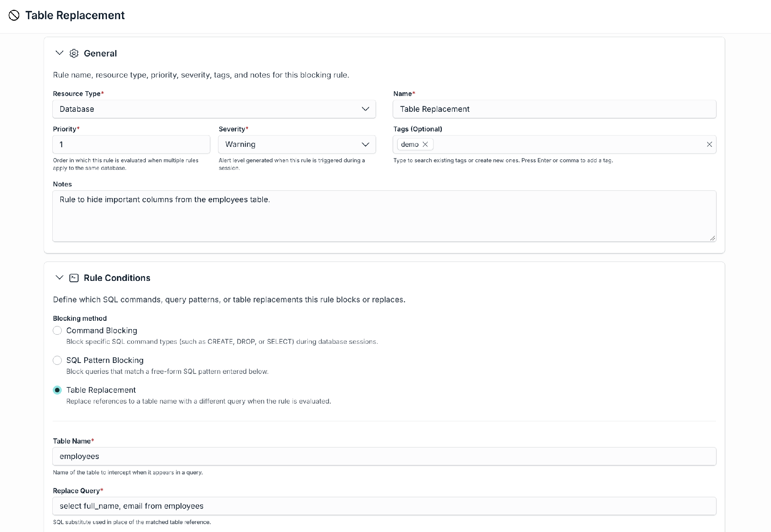This screenshot has width=771, height=532.
Task: Click the Notes textarea resize handle
Action: [712, 238]
